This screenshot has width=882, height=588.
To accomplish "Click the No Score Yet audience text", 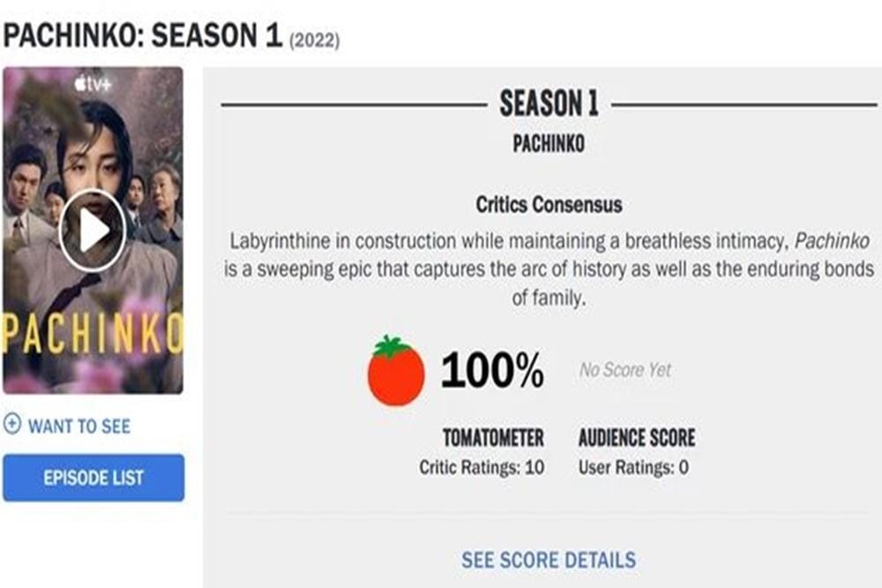I will coord(625,370).
